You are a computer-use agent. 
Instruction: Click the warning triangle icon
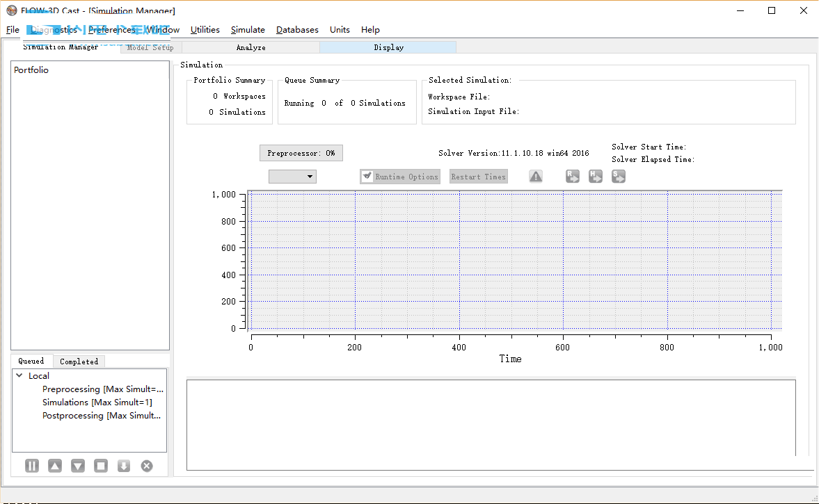point(536,177)
